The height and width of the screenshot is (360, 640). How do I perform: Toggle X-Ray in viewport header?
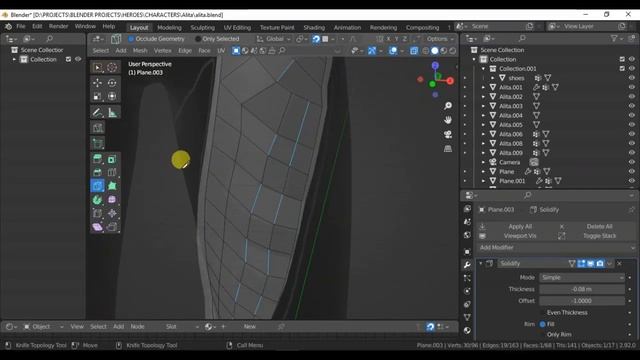[x=414, y=51]
